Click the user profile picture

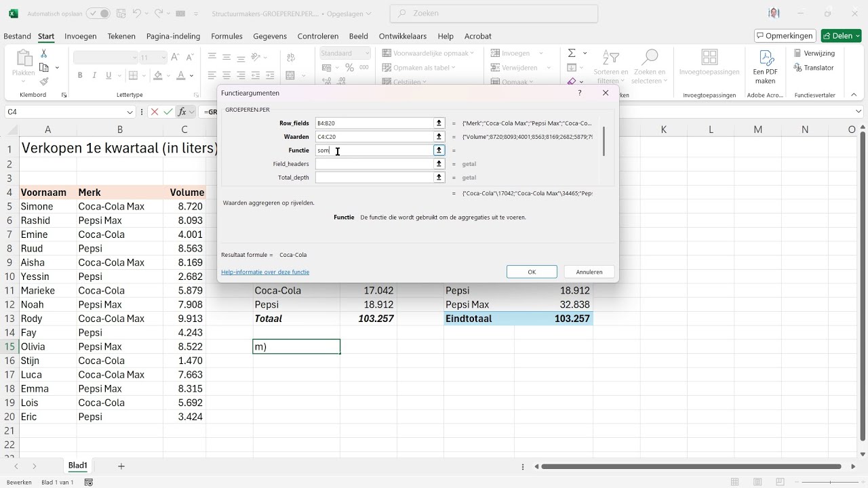click(x=774, y=14)
